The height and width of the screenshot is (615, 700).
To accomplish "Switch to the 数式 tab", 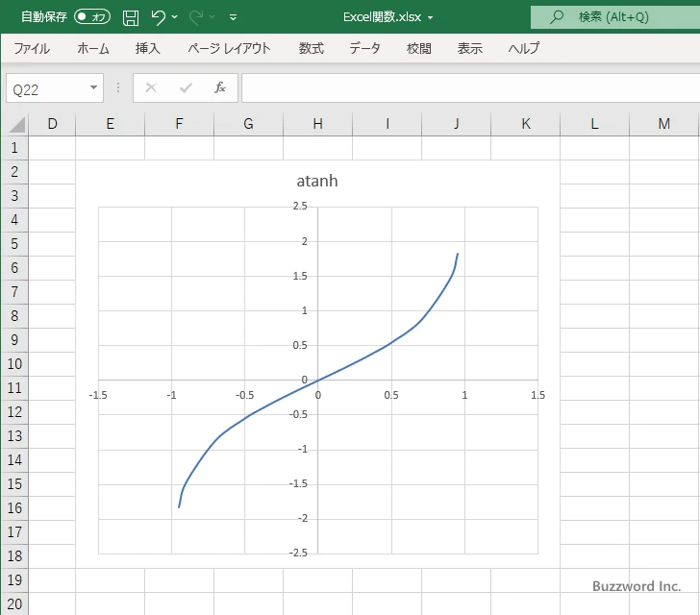I will click(x=312, y=48).
